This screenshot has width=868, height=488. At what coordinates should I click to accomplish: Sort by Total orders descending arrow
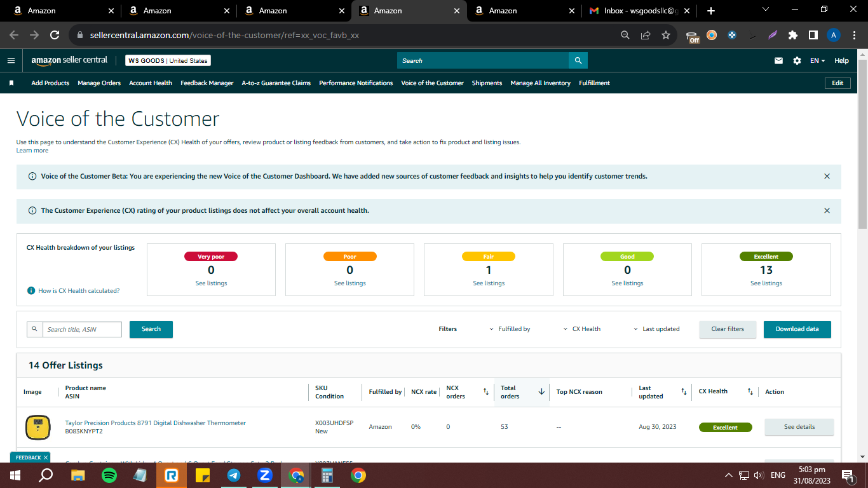tap(541, 392)
